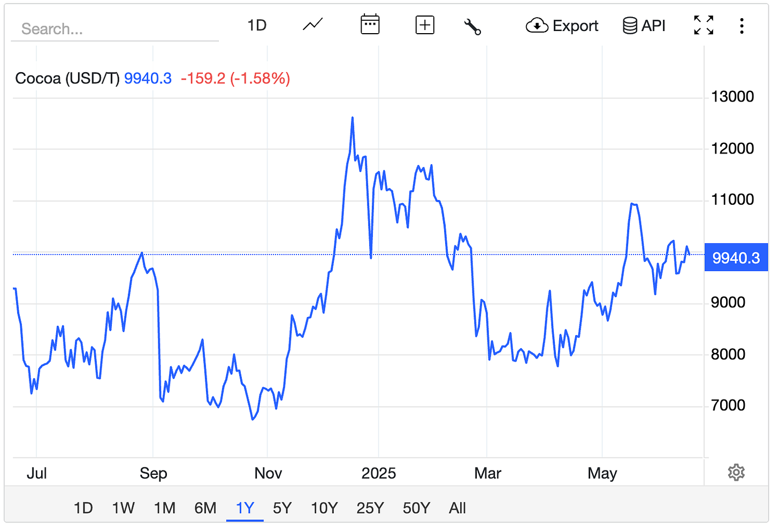Click the 13000 y-axis label
The width and height of the screenshot is (779, 532).
pos(732,97)
